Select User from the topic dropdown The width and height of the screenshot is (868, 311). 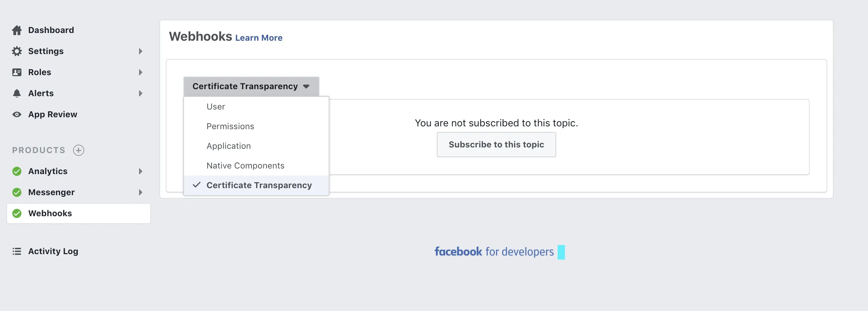pyautogui.click(x=216, y=107)
